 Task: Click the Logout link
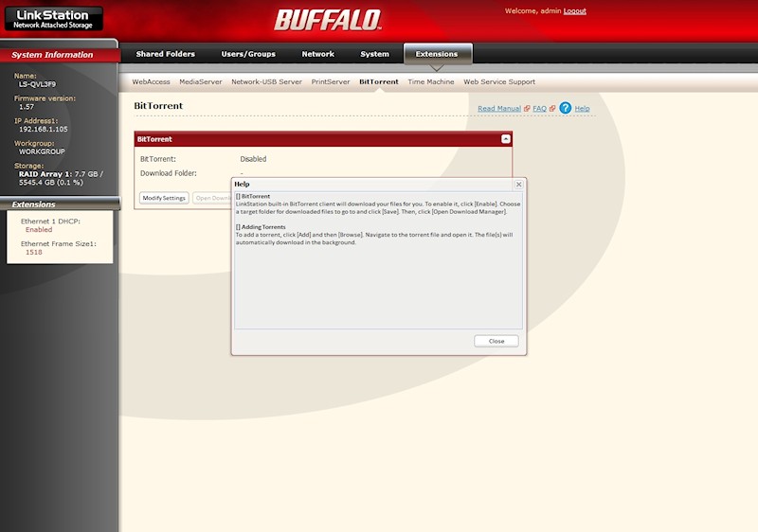(x=574, y=11)
